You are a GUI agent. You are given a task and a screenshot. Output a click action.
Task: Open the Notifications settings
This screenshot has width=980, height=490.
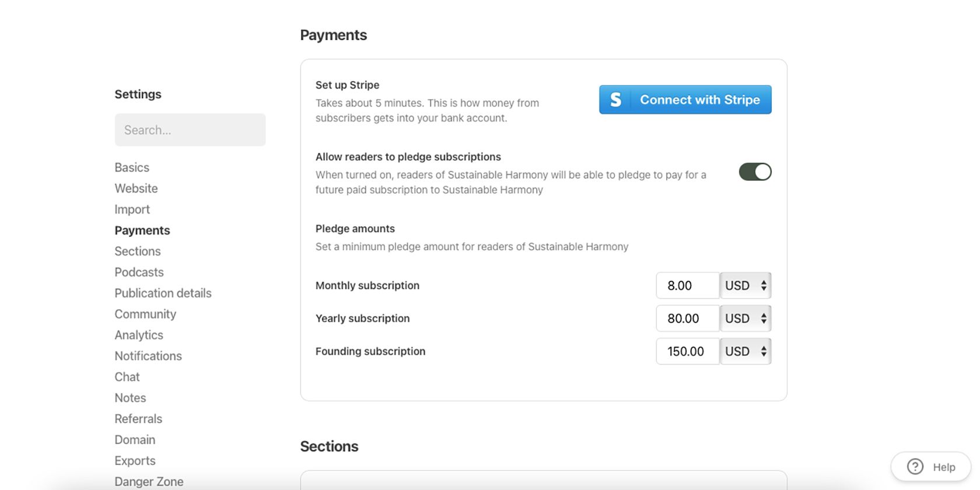148,356
